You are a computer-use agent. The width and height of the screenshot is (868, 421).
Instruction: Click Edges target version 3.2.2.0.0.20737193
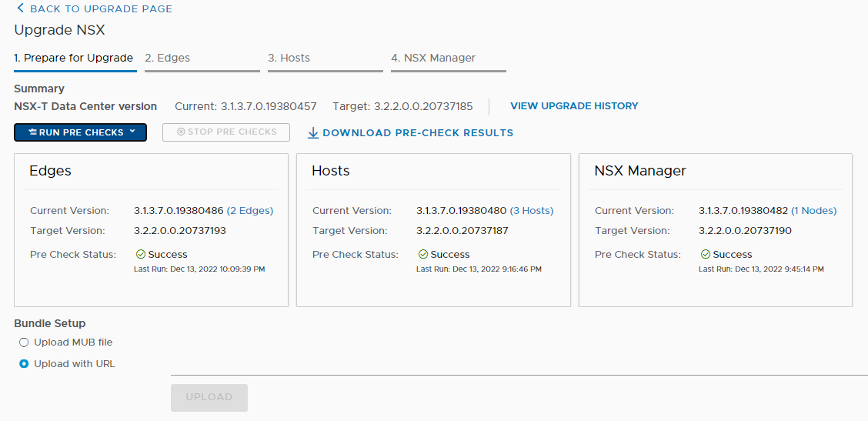pos(180,230)
